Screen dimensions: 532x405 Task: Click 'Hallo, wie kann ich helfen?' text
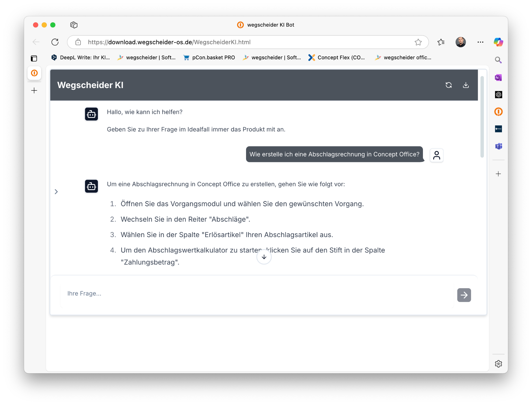click(x=144, y=112)
